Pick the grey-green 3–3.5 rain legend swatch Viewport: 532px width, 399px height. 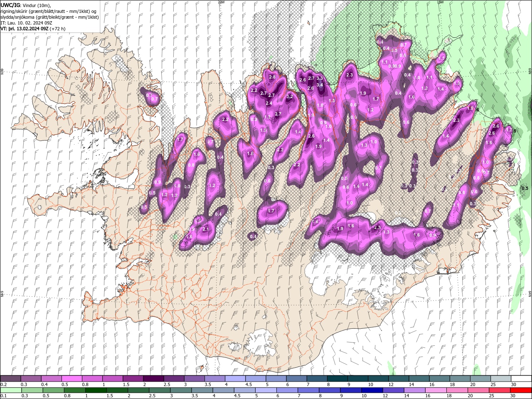tap(181, 390)
